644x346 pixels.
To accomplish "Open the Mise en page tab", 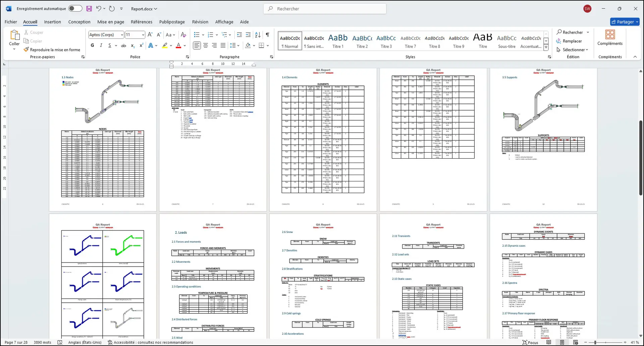I will (111, 22).
